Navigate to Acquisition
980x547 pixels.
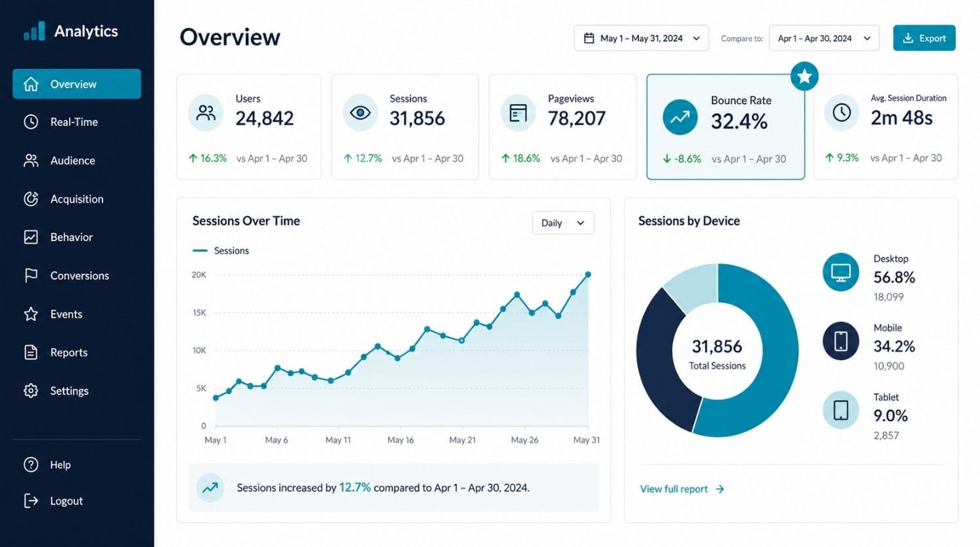pos(77,199)
